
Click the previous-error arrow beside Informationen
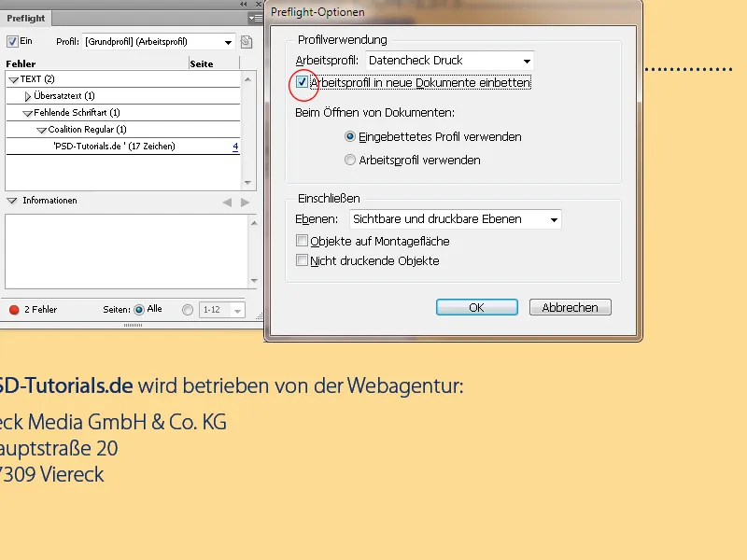click(x=227, y=200)
